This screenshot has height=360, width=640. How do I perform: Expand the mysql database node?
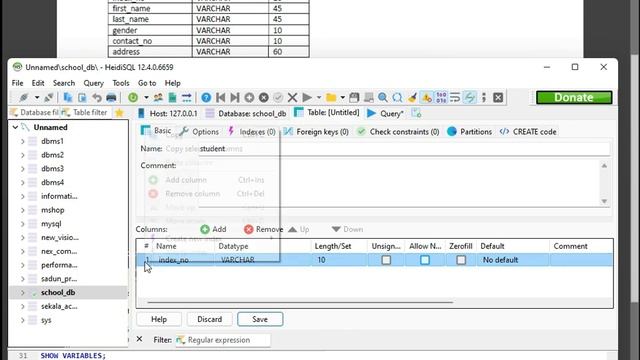point(22,224)
